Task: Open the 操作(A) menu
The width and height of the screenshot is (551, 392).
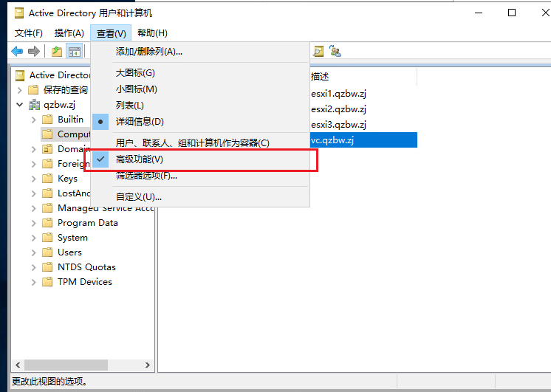Action: 69,33
